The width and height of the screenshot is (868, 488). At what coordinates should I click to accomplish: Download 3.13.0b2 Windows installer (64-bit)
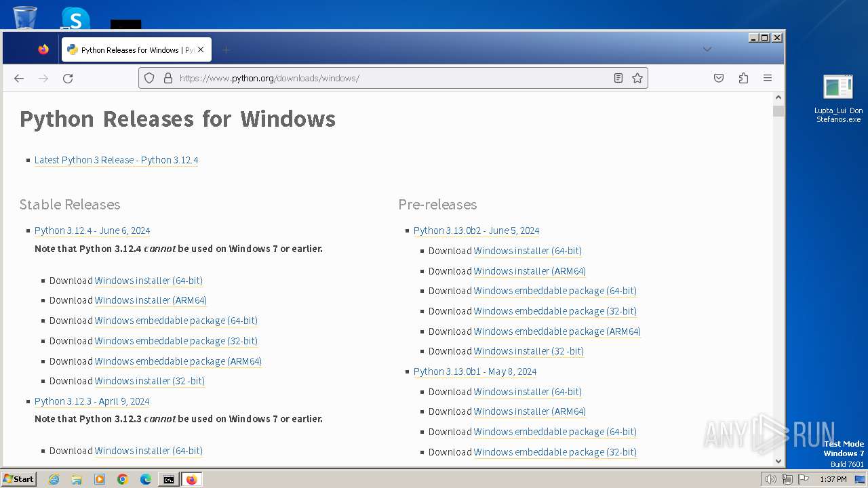click(528, 251)
